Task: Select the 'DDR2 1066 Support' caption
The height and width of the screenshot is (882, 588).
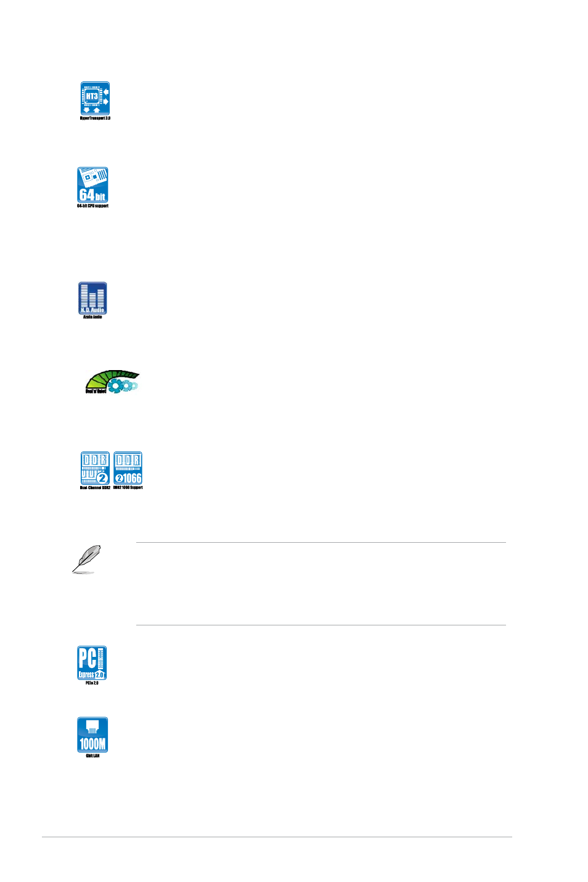Action: pos(128,488)
